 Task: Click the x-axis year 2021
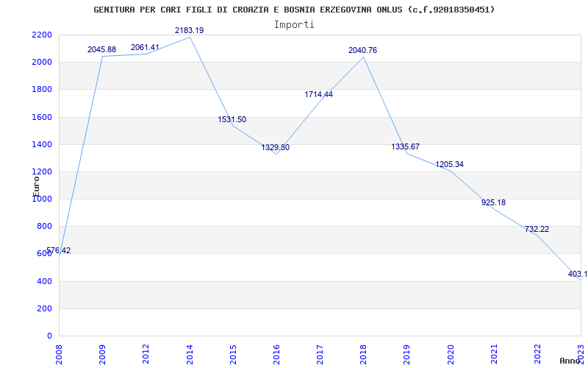(x=494, y=354)
